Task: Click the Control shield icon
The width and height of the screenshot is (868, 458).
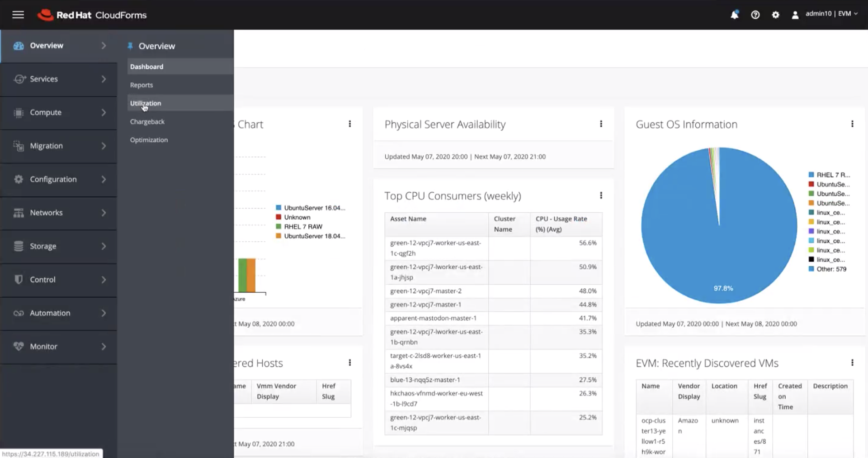Action: click(19, 279)
